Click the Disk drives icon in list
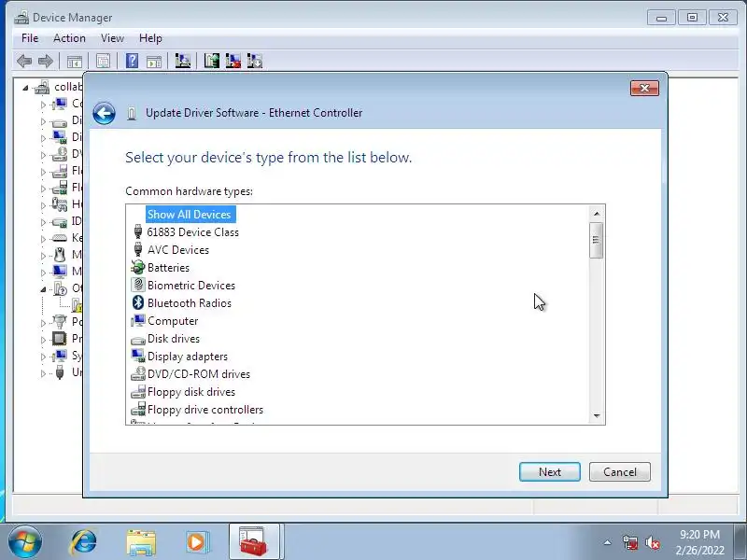 point(137,340)
